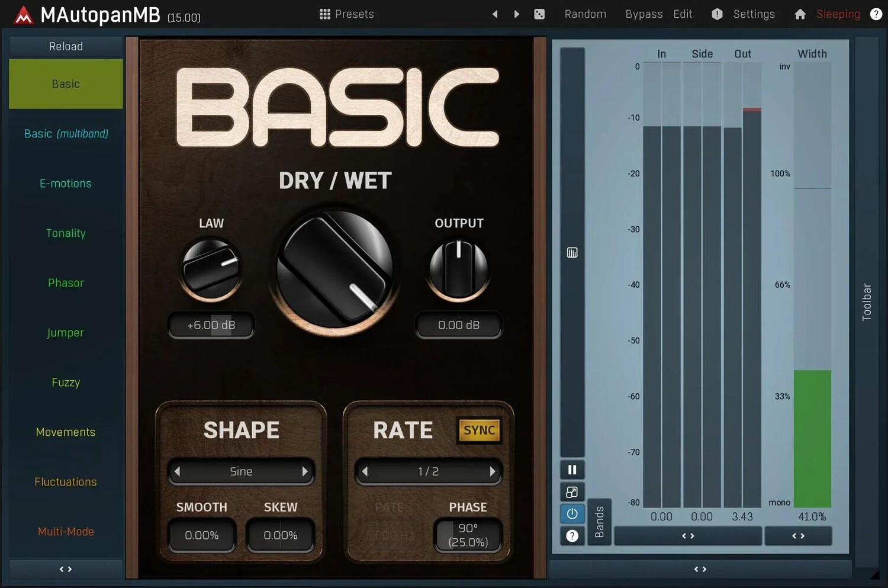The image size is (888, 588).
Task: Click the OUTPUT knob
Action: 458,269
